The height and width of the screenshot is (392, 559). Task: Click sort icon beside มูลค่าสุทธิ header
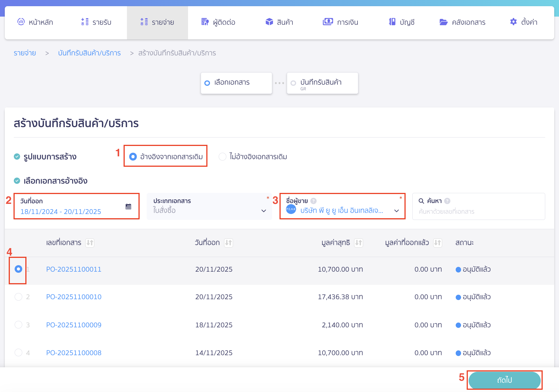358,243
